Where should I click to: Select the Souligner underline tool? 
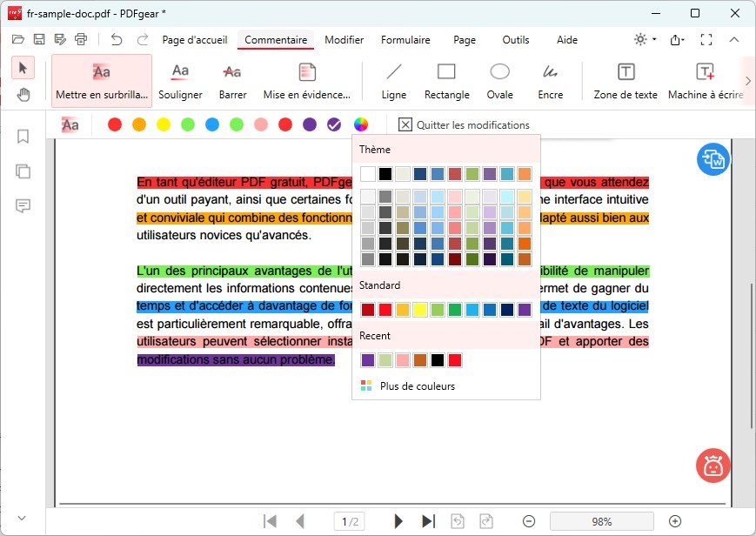pos(180,81)
